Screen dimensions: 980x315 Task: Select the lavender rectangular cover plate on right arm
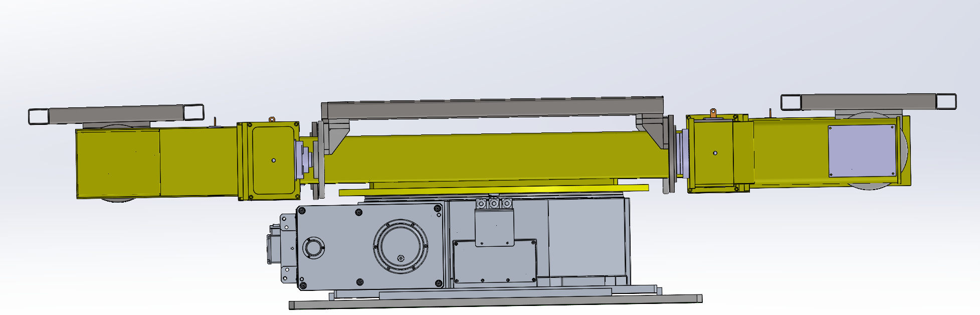point(862,150)
